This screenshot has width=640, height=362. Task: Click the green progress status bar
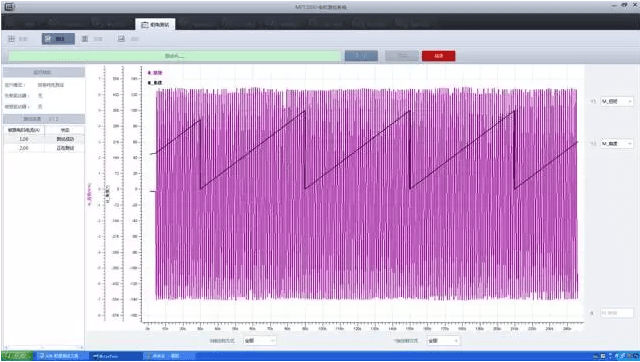(x=175, y=56)
